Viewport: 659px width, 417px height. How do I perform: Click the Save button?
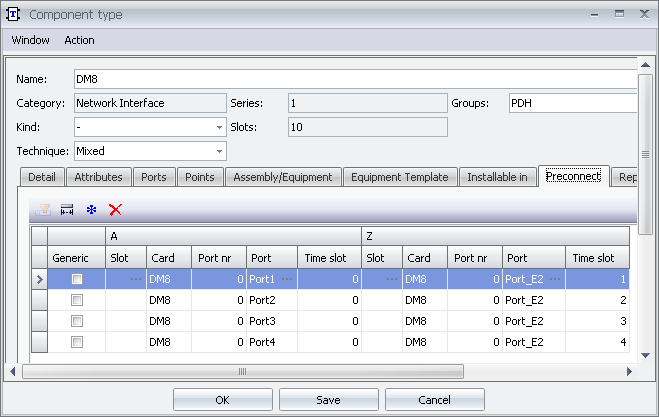coord(329,400)
